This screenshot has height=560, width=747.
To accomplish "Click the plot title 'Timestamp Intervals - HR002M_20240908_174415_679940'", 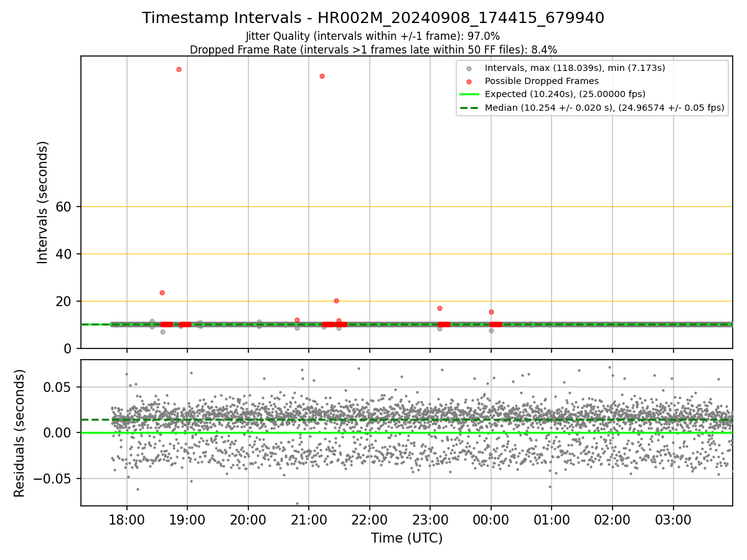I will 373,18.
